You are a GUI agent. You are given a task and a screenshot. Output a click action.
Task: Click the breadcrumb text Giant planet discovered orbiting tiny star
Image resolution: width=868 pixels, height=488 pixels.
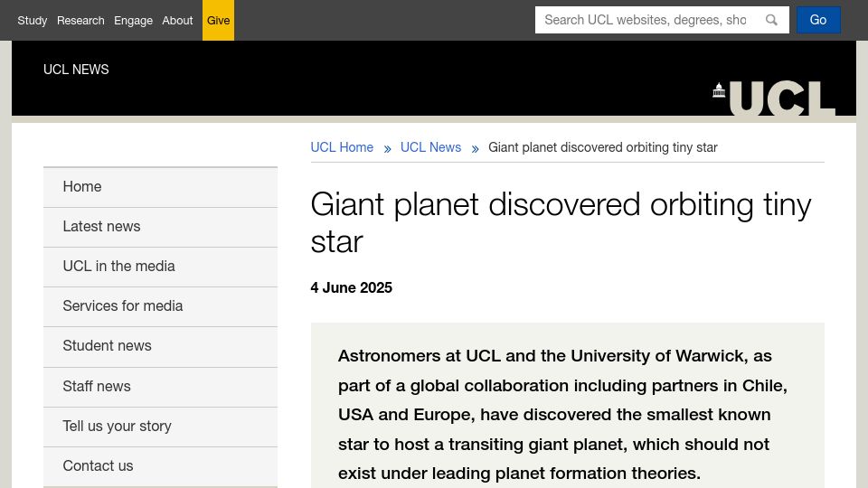click(602, 147)
